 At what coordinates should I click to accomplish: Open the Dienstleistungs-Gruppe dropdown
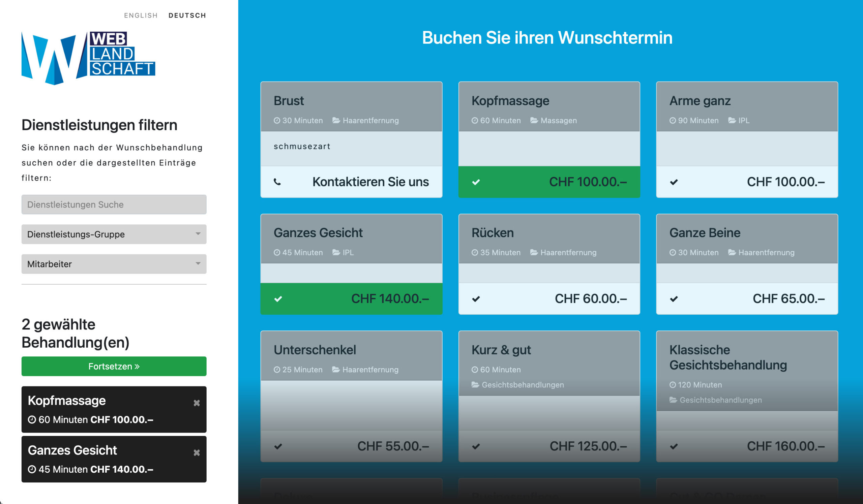(114, 234)
